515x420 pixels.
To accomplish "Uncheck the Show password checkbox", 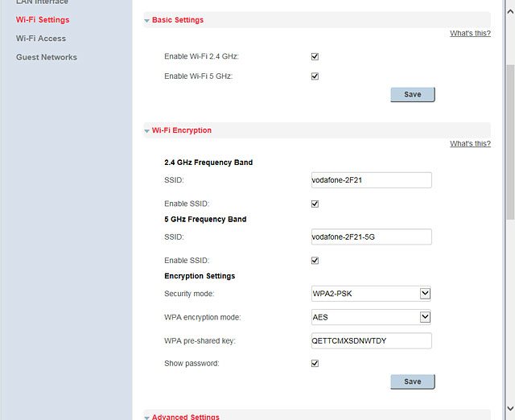I will pyautogui.click(x=315, y=363).
